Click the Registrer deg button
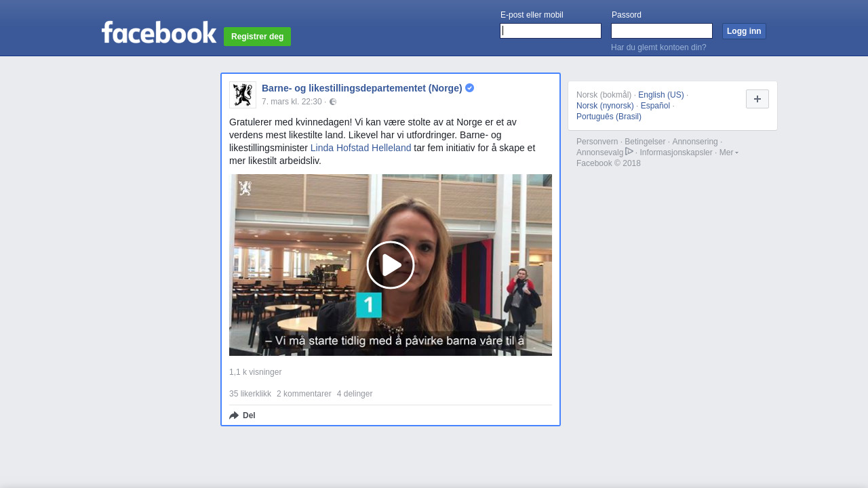Viewport: 868px width, 488px height. [257, 37]
